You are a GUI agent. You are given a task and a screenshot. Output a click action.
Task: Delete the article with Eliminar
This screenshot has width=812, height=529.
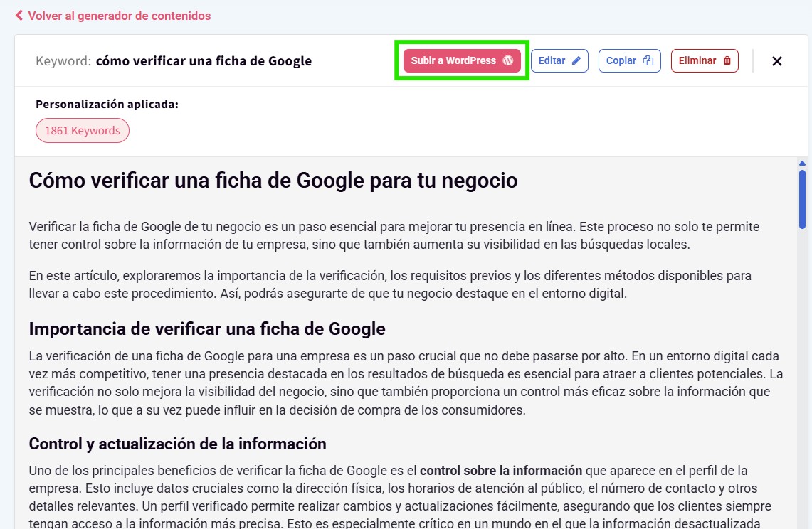coord(705,60)
